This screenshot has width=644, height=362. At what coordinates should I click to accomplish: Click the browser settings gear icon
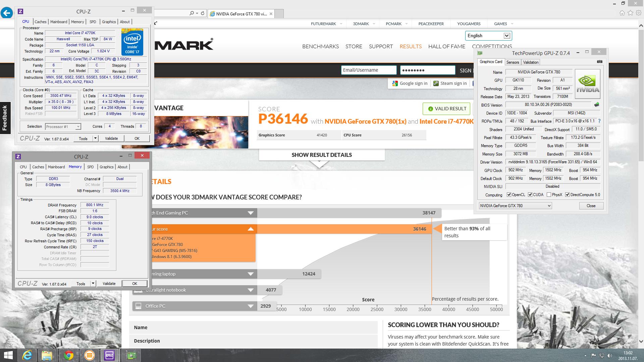click(x=638, y=13)
